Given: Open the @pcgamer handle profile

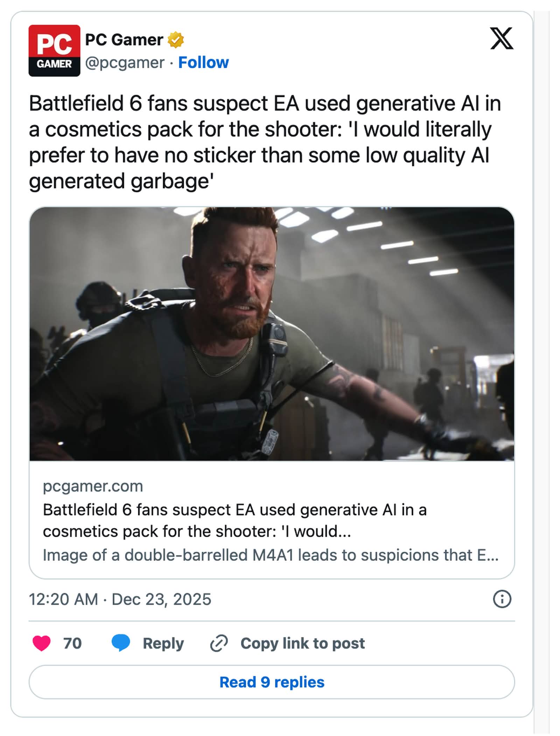Looking at the screenshot, I should click(125, 63).
